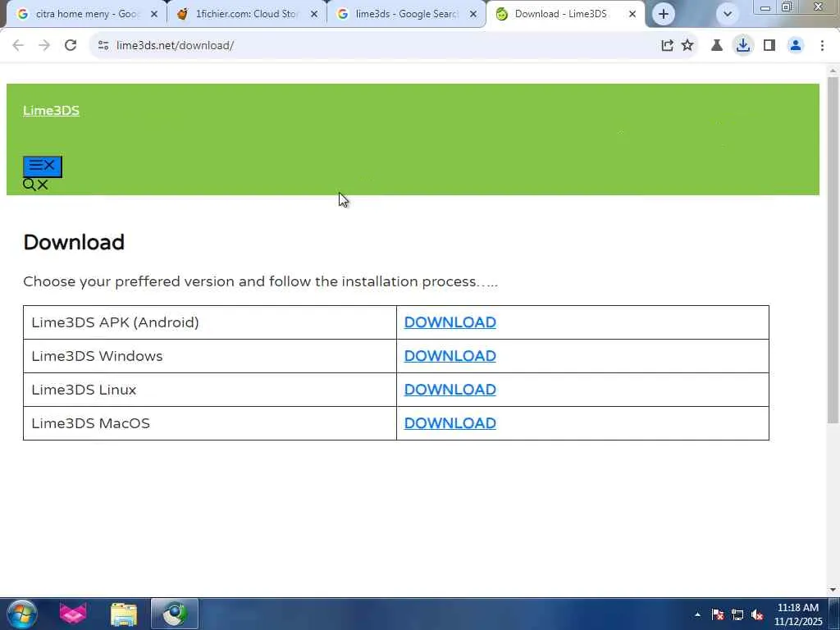Select the 'Lime3DS MacOS' table cell
This screenshot has width=840, height=630.
click(x=210, y=423)
